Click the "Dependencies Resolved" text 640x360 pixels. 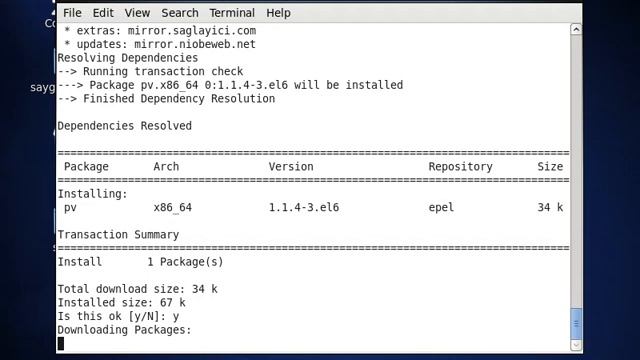click(x=124, y=126)
